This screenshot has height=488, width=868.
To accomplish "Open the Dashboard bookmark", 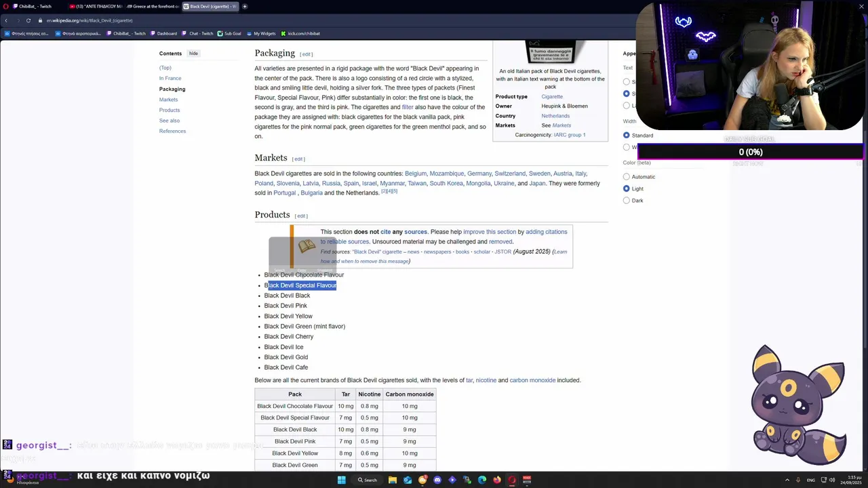I will click(163, 33).
